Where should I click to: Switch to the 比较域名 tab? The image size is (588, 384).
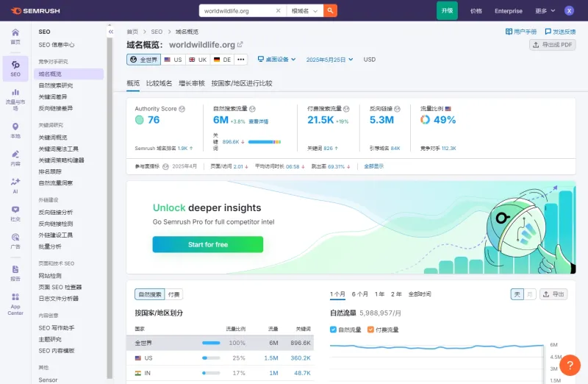pos(159,83)
